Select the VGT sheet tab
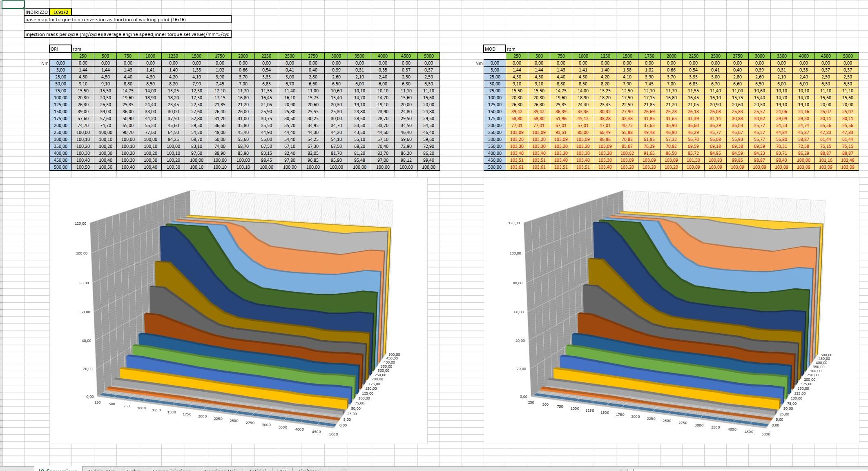868x471 pixels. [x=282, y=469]
